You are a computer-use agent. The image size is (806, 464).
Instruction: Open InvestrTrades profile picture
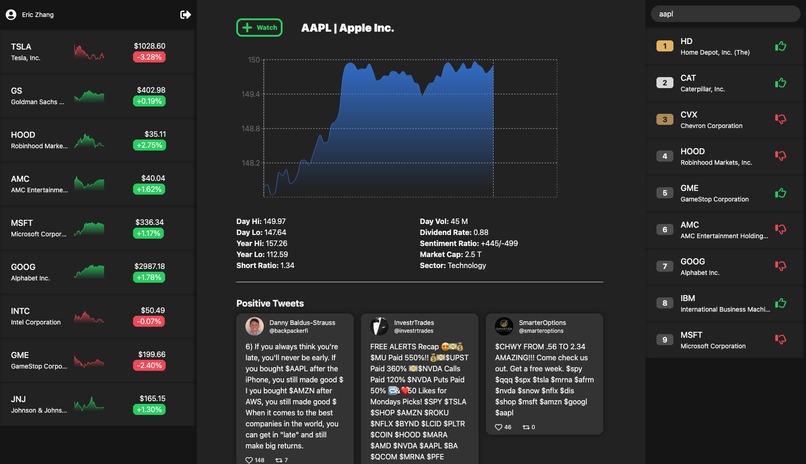click(x=379, y=326)
